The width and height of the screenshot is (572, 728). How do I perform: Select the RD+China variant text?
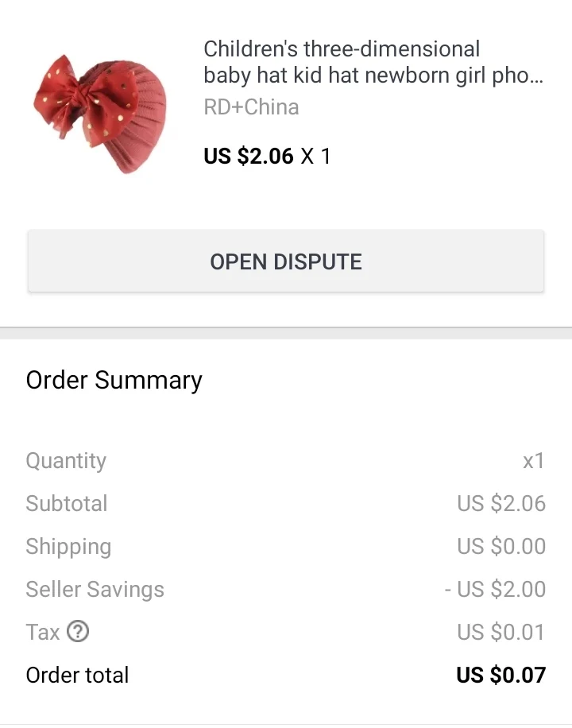point(251,106)
